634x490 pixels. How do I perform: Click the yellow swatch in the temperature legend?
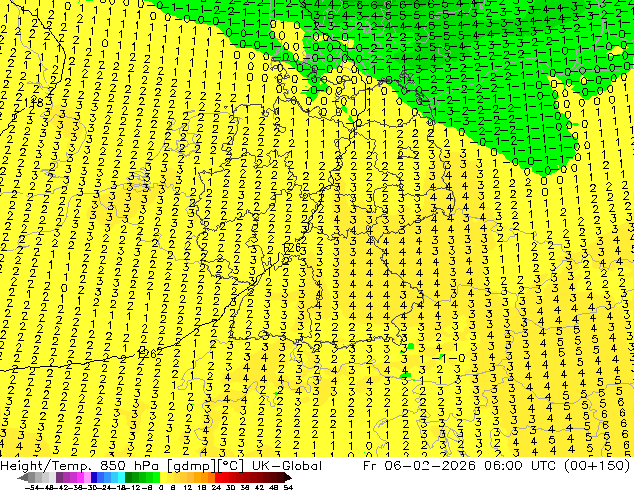[x=163, y=477]
